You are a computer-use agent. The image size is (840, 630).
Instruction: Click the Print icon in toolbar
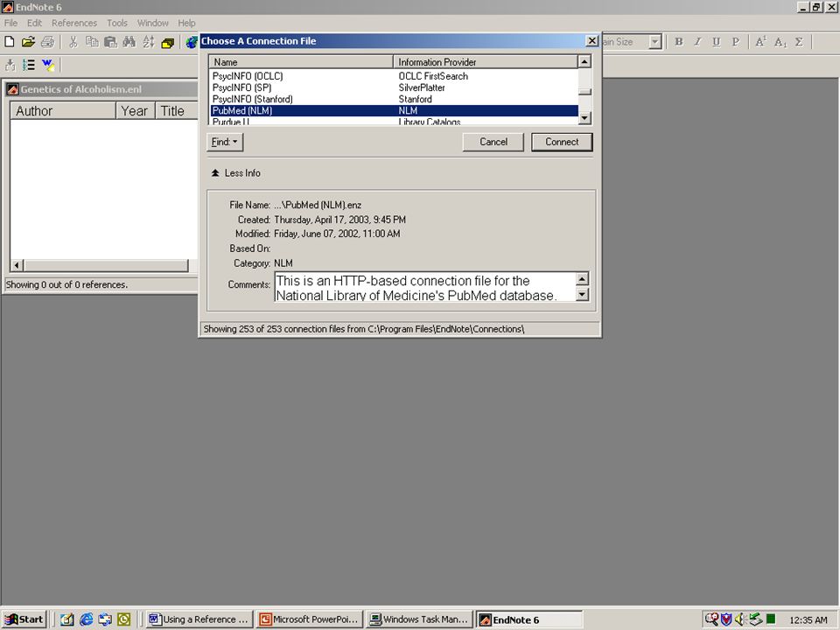click(47, 42)
